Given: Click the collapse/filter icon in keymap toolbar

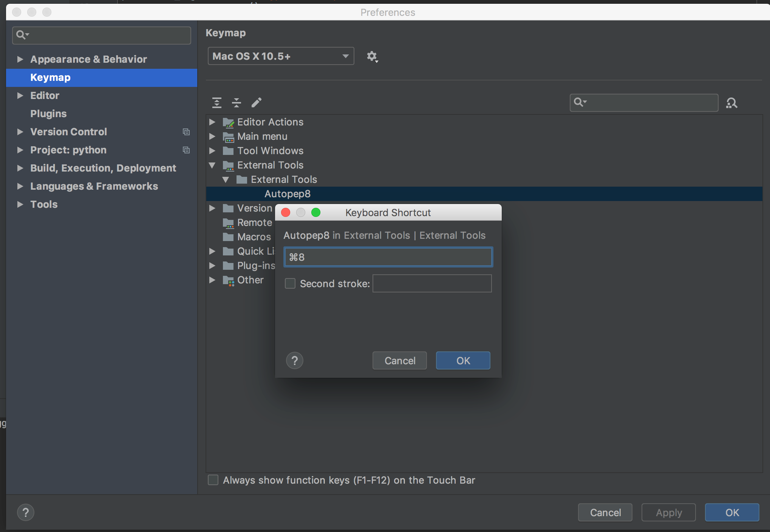Looking at the screenshot, I should 236,102.
